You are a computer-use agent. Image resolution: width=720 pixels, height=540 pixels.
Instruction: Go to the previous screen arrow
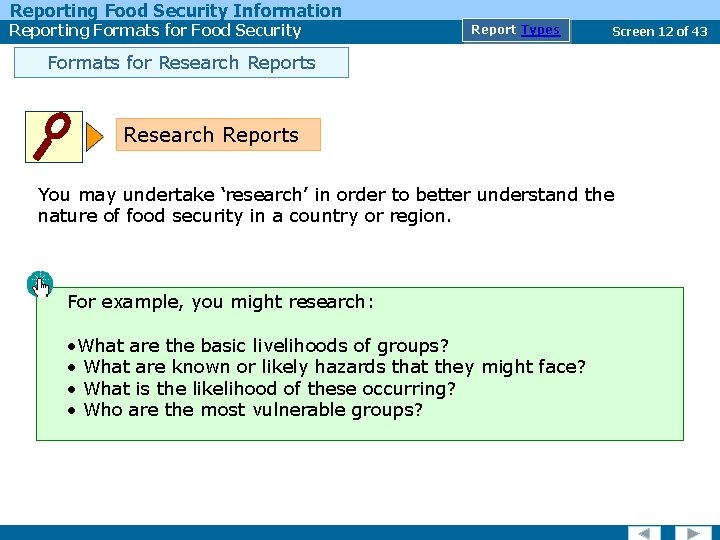(644, 533)
